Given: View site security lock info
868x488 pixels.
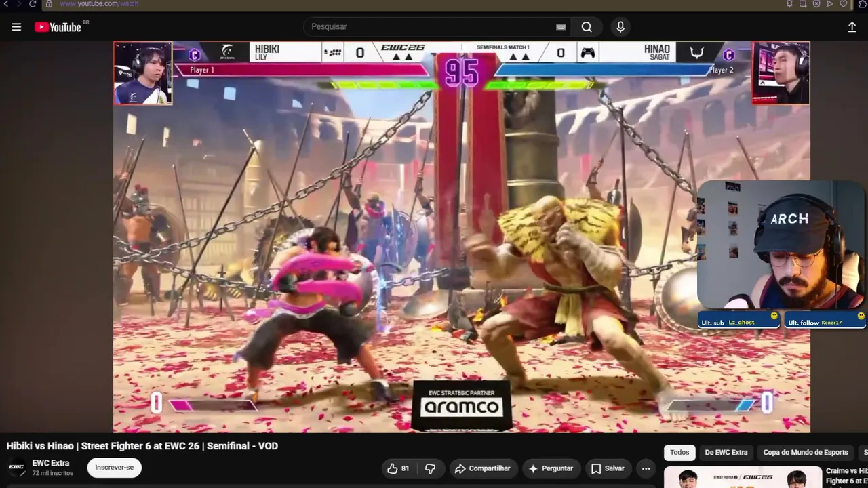Looking at the screenshot, I should click(49, 4).
